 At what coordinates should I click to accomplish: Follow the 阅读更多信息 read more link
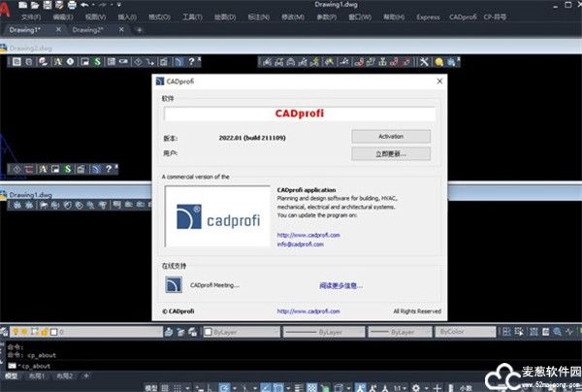coord(340,285)
